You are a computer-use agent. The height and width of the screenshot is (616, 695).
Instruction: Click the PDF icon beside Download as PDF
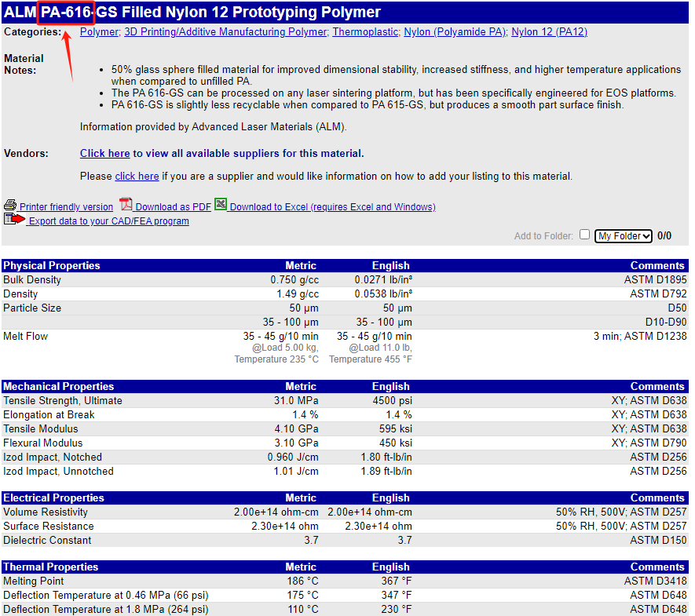click(126, 205)
